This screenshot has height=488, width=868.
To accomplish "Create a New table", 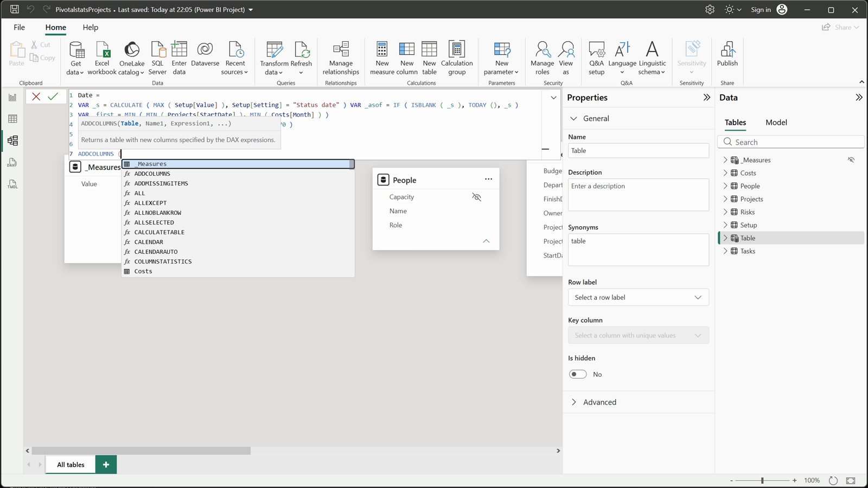I will (429, 58).
